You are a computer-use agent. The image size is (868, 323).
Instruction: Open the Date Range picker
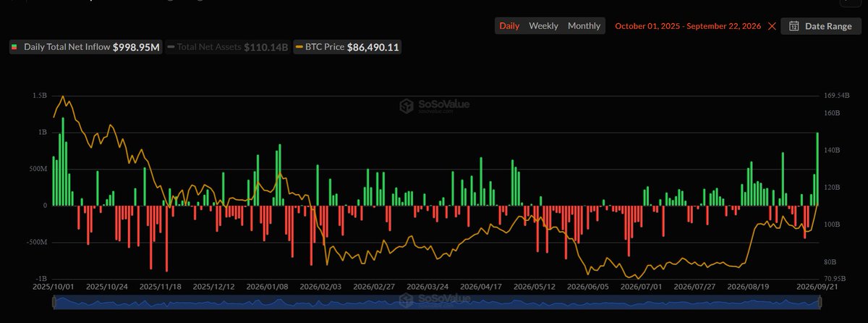(820, 26)
